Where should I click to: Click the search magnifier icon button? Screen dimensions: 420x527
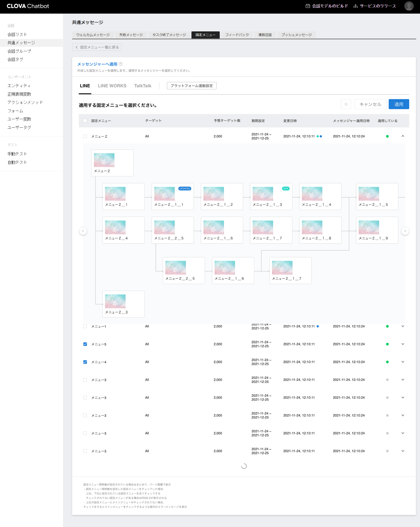[x=346, y=104]
